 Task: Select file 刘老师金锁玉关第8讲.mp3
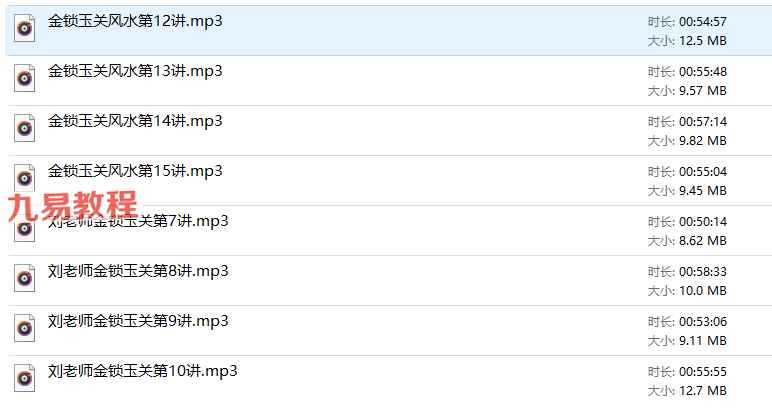click(x=138, y=271)
